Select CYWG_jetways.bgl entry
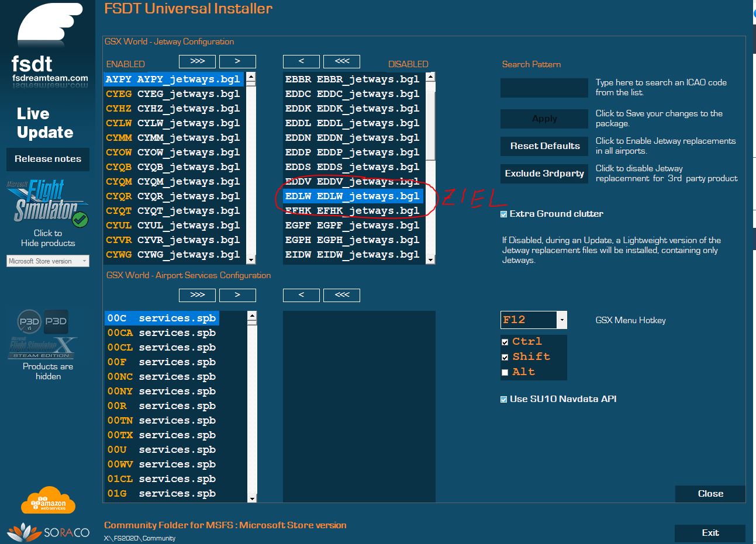The image size is (756, 544). (174, 254)
